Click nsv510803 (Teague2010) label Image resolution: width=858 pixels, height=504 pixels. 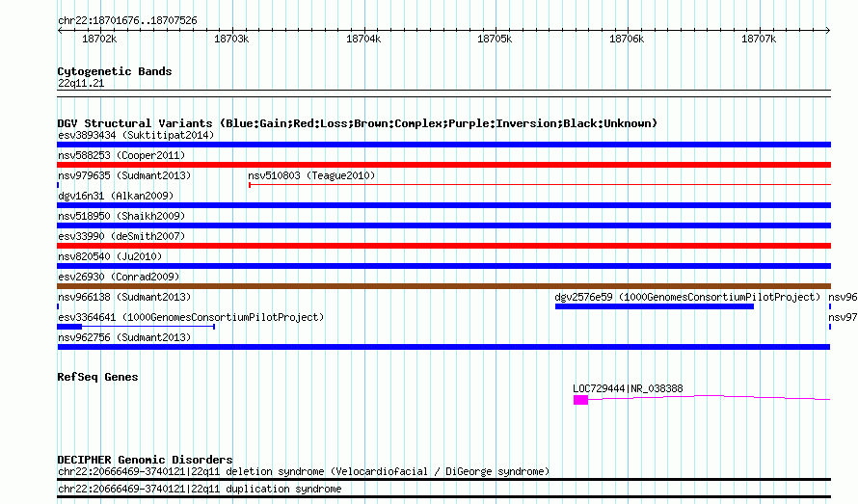coord(311,175)
